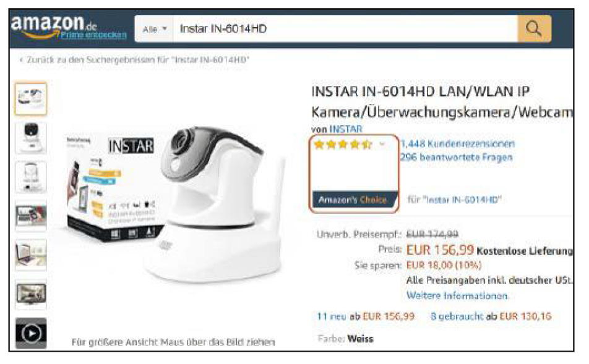Image resolution: width=589 pixels, height=364 pixels.
Task: Open the INSTAR brand link
Action: pos(346,129)
